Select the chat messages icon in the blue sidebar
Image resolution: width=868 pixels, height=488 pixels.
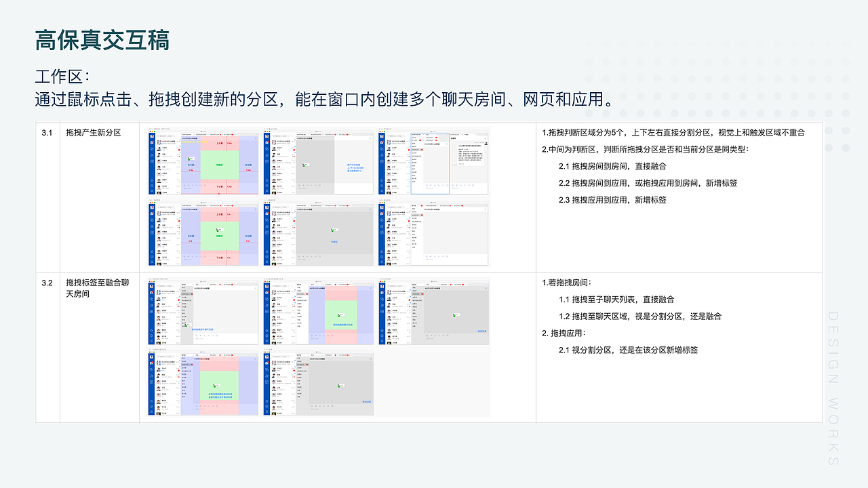(x=152, y=142)
